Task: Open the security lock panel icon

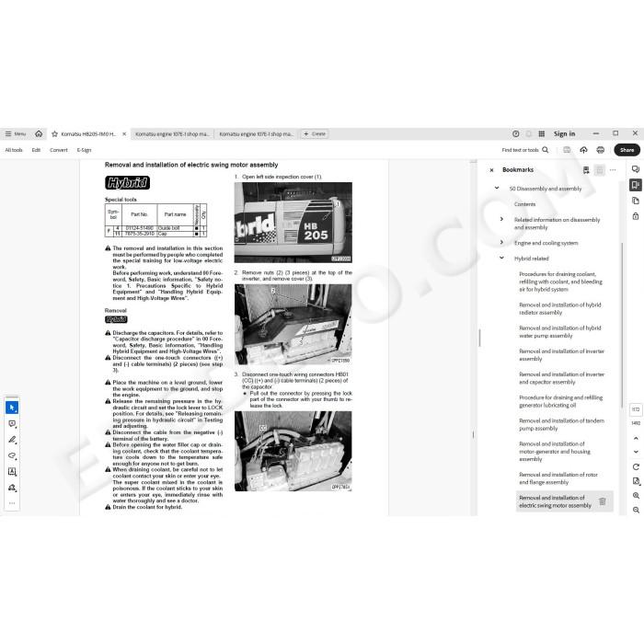Action: point(636,216)
